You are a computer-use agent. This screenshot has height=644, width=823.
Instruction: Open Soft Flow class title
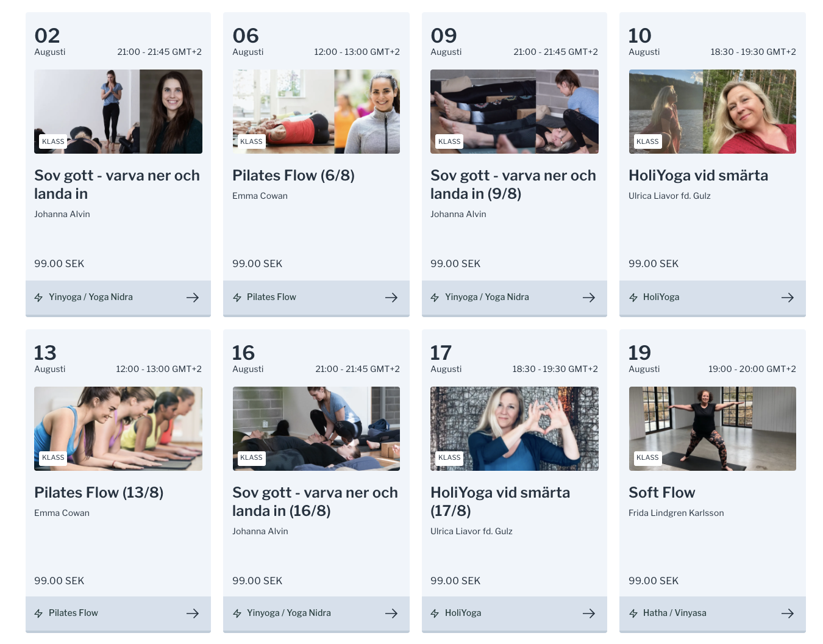(x=661, y=493)
